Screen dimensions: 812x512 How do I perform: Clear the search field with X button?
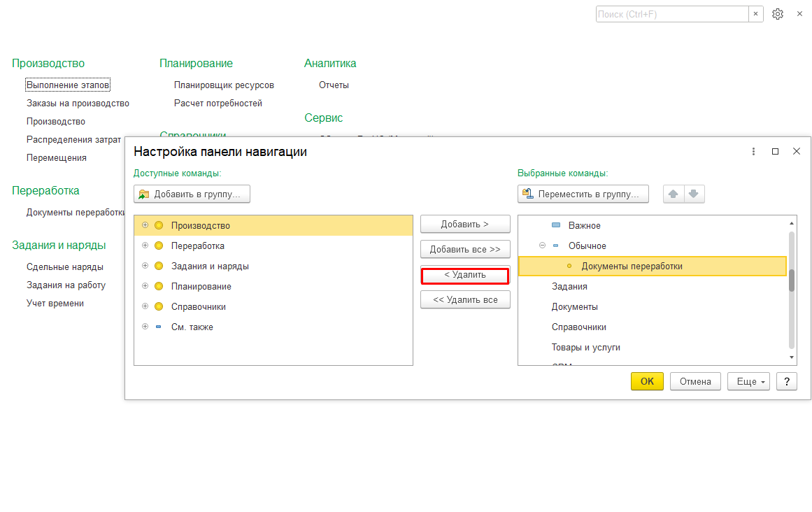[755, 14]
